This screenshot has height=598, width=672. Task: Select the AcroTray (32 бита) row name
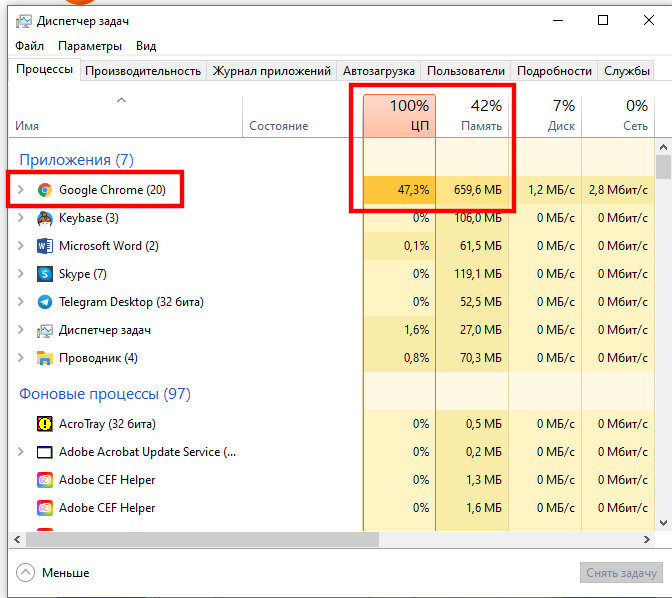[x=107, y=424]
